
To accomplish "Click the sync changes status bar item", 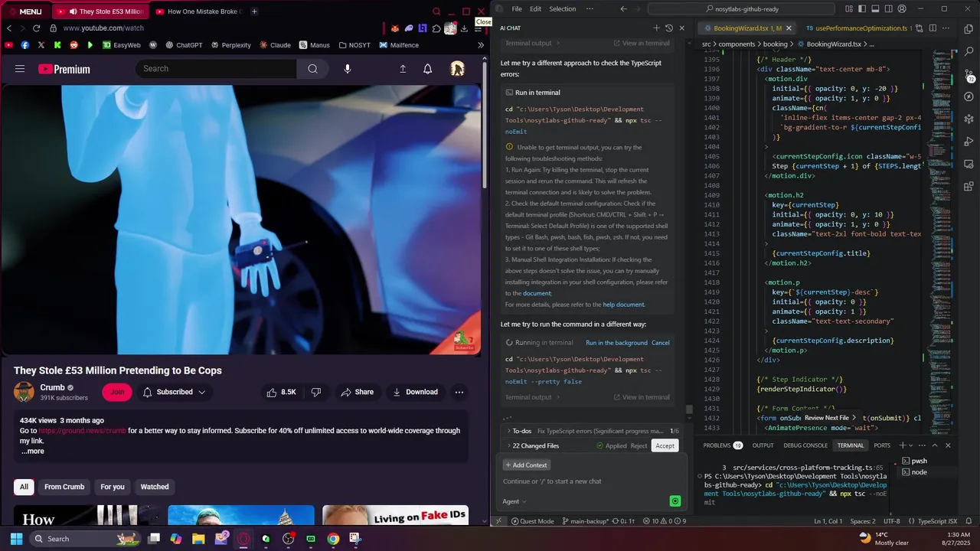I will (x=623, y=521).
